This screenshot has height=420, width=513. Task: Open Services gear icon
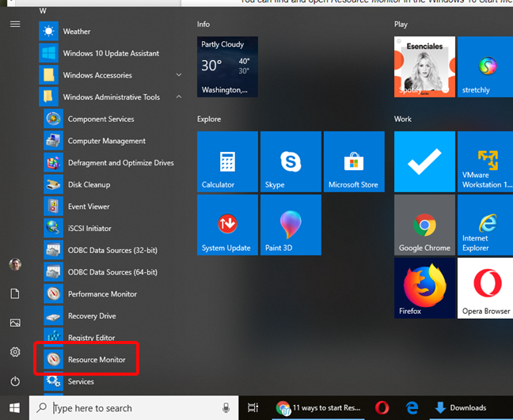tap(53, 381)
